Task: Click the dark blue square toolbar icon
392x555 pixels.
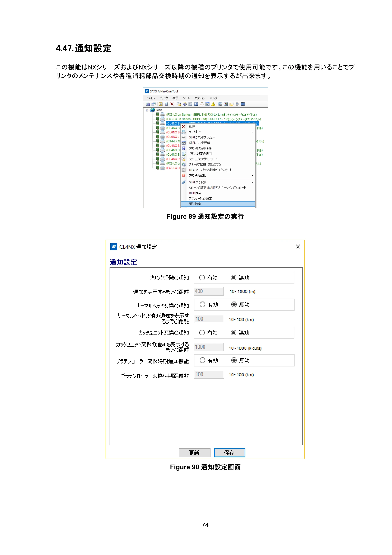Action: click(243, 104)
